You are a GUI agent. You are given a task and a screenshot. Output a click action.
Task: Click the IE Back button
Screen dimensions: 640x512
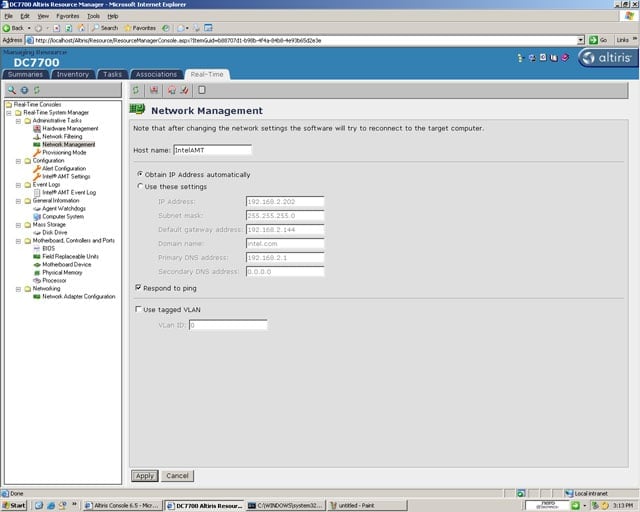(13, 28)
